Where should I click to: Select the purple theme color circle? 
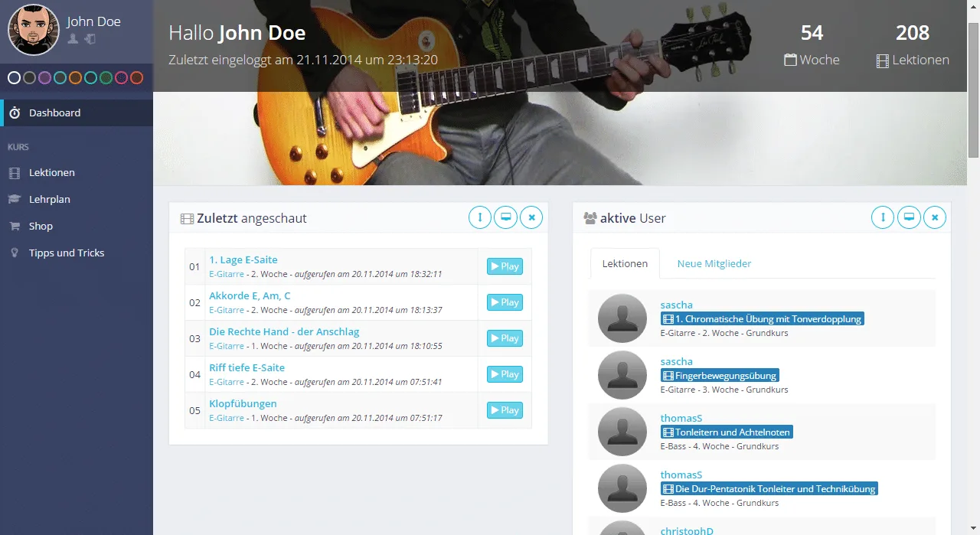(x=44, y=77)
